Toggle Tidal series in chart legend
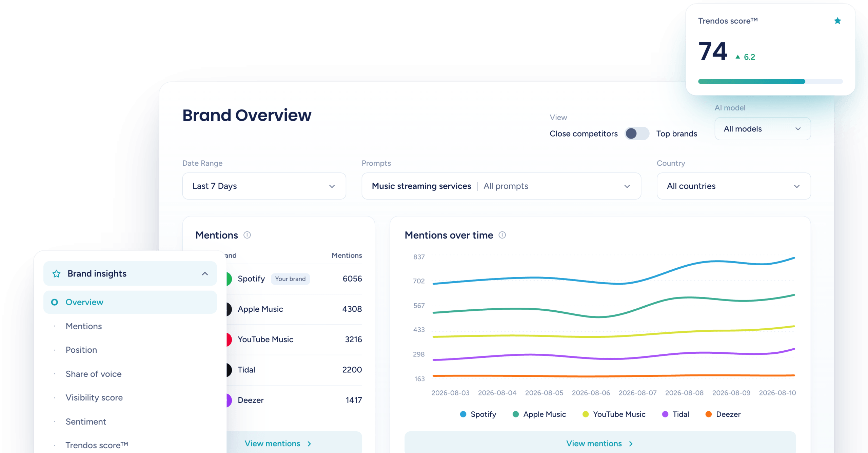Screen dimensions: 868x453 (x=675, y=414)
